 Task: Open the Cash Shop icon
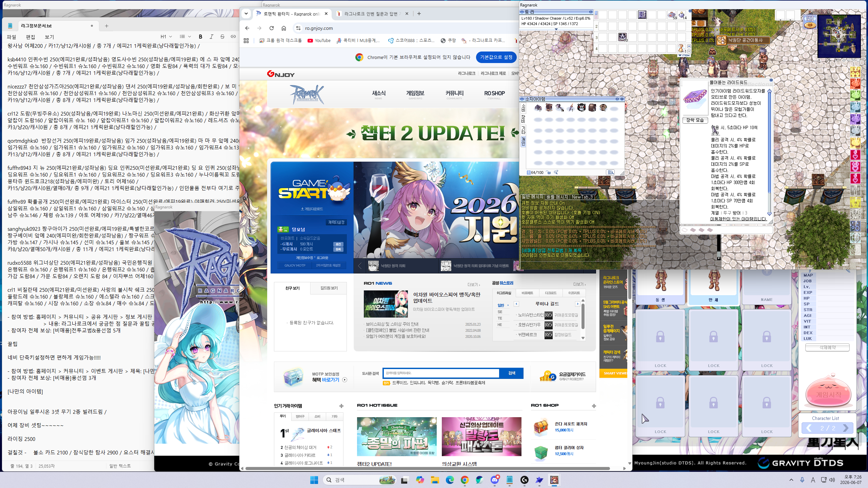pos(810,21)
